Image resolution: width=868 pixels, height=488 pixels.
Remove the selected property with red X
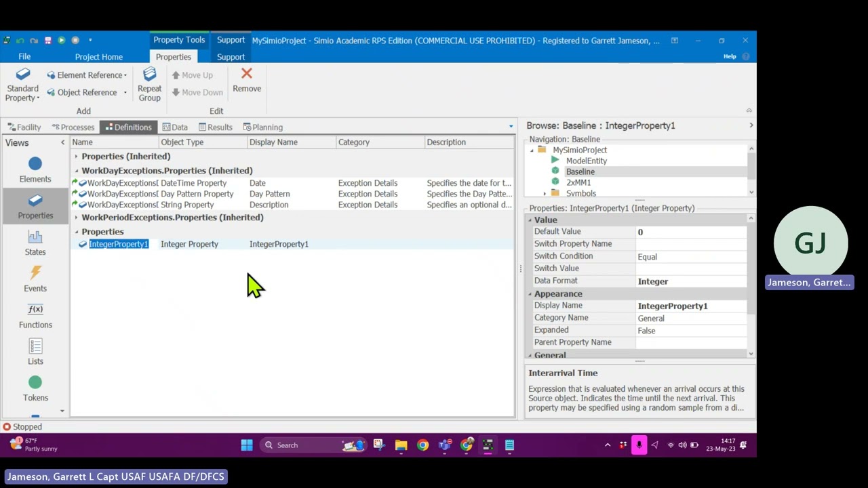247,80
